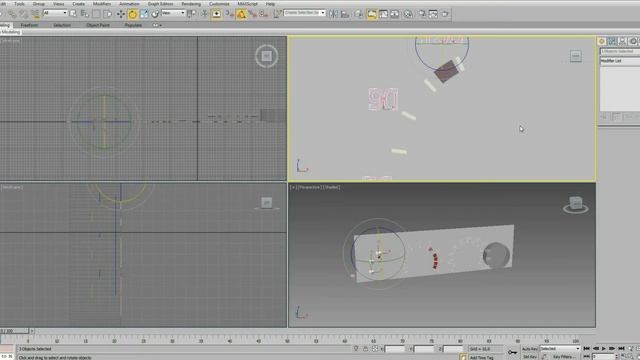The width and height of the screenshot is (640, 360).
Task: Switch to the Populate ribbon tab
Action: click(133, 25)
